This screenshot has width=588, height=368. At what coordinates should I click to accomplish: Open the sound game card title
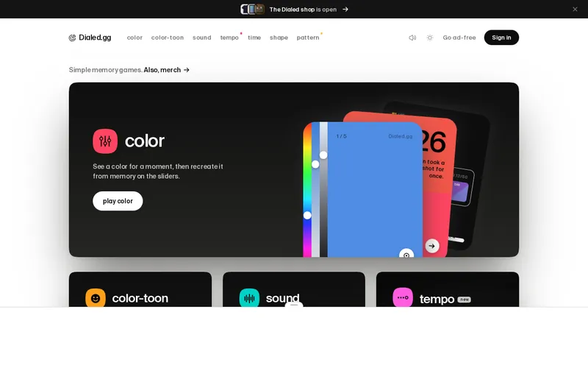point(282,298)
